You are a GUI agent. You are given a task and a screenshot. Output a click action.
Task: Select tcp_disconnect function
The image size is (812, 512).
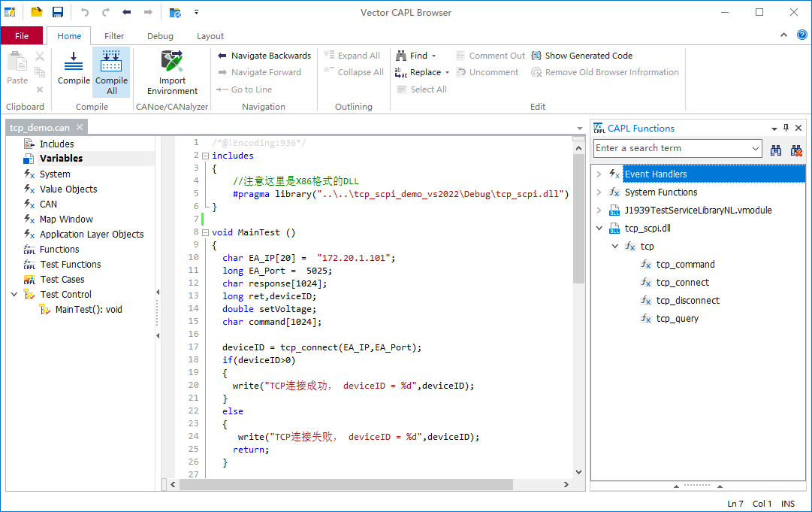(x=688, y=301)
